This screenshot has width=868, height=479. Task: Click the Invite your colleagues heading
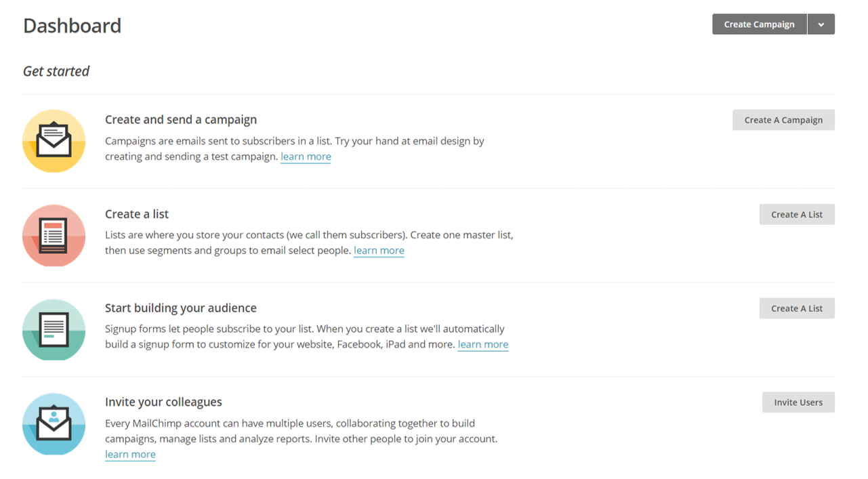pyautogui.click(x=164, y=402)
